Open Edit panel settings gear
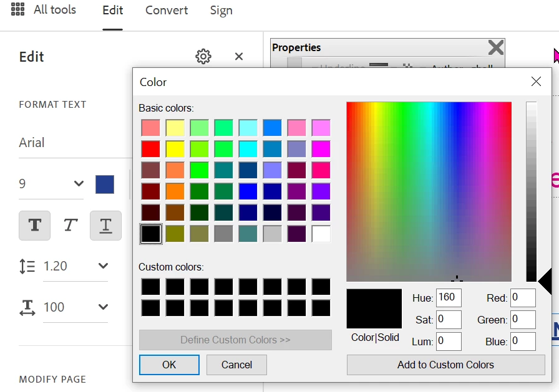The image size is (559, 392). point(203,56)
